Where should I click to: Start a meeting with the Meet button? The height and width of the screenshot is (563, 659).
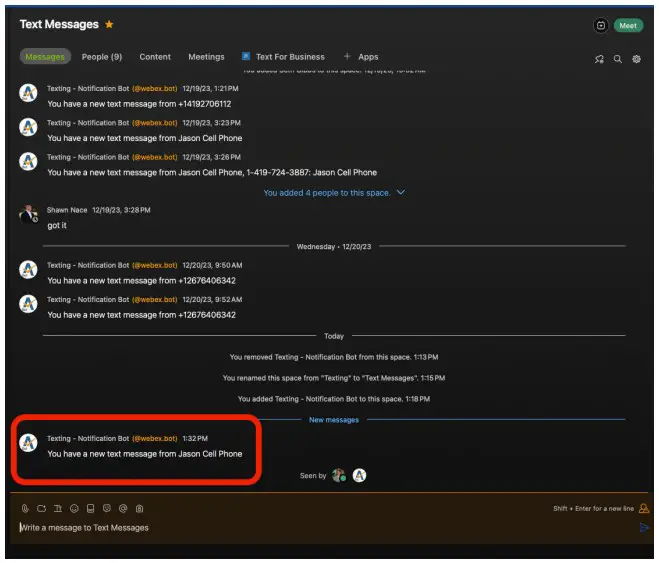tap(628, 26)
